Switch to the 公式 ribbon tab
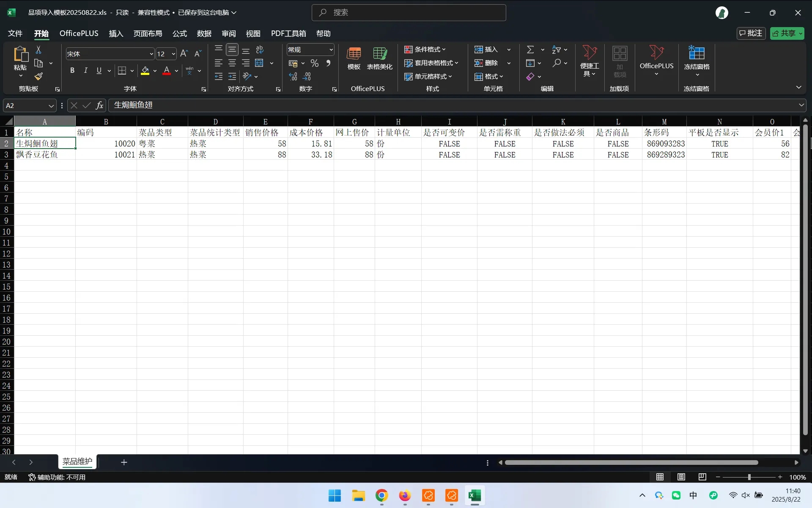The image size is (812, 508). pos(179,33)
